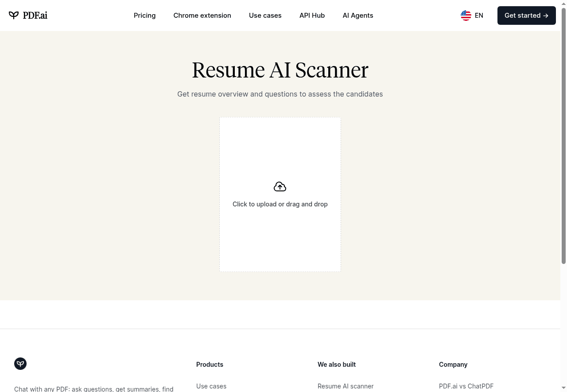Viewport: 567px width, 392px height.
Task: Click the Get started button
Action: coord(526,15)
